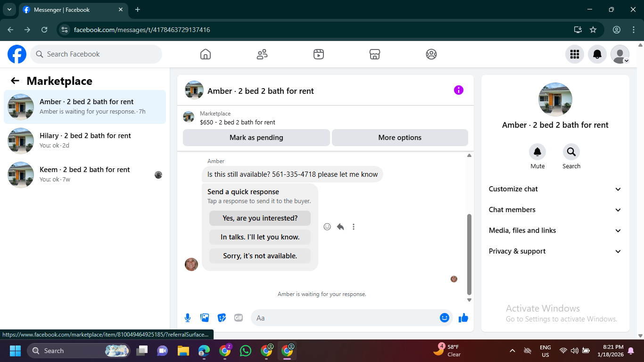Open the $650 - 2 bed 2 bath listing link
The image size is (644, 362).
[x=238, y=122]
